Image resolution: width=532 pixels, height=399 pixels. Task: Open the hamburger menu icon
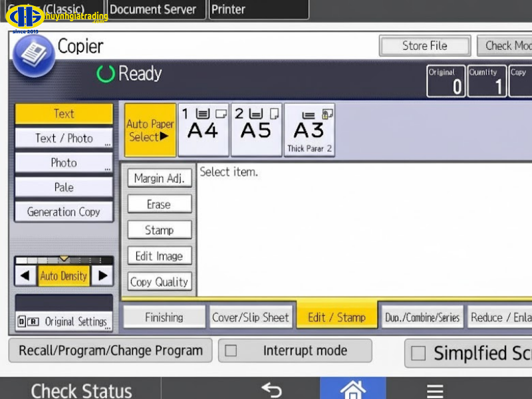coord(435,390)
